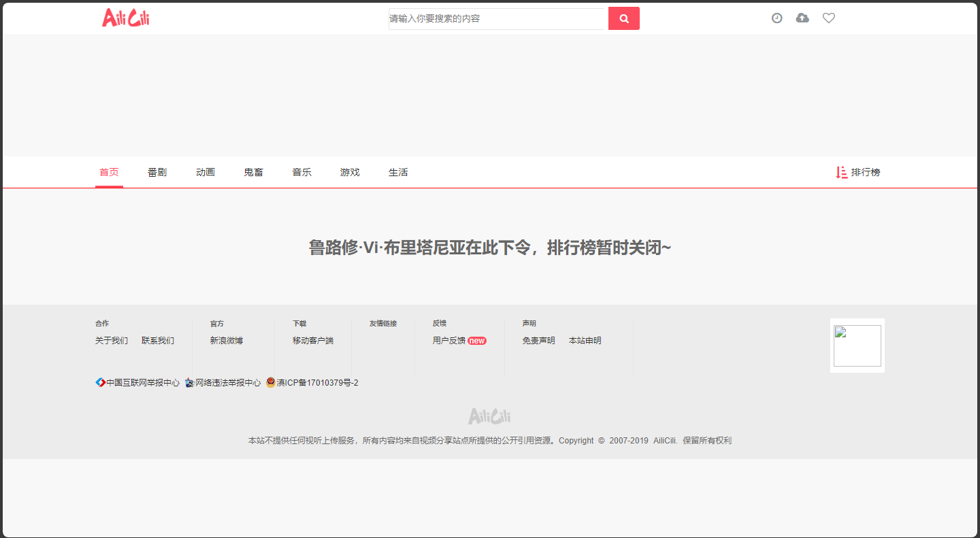Image resolution: width=980 pixels, height=538 pixels.
Task: Click the search input field
Action: pos(497,19)
